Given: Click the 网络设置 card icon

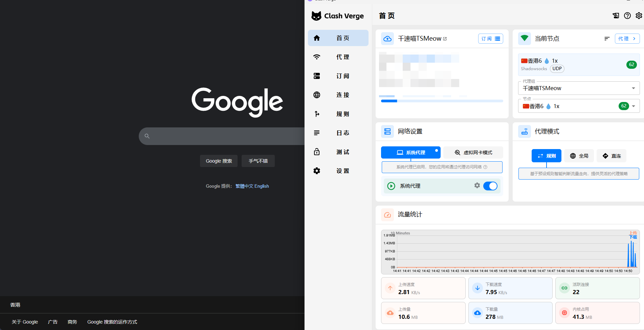Looking at the screenshot, I should pos(387,131).
